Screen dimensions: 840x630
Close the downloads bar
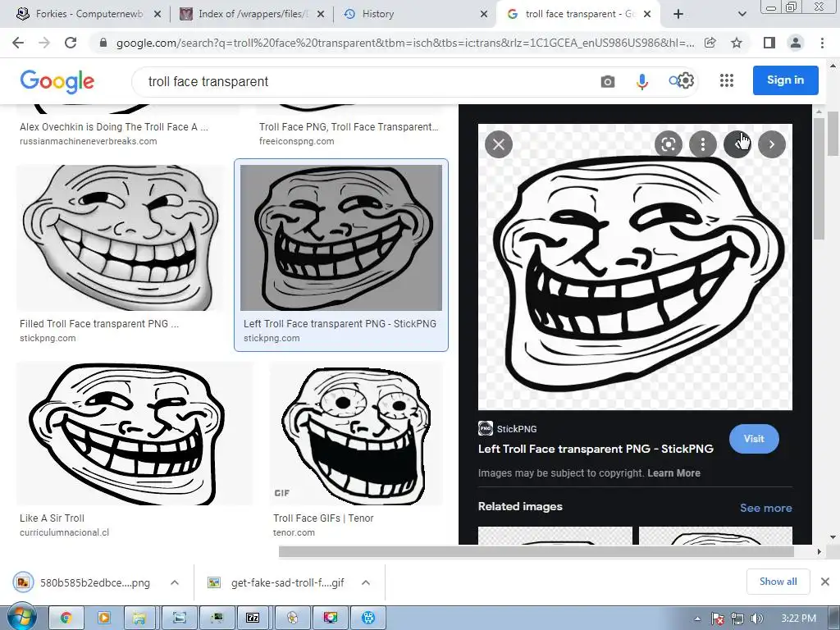[825, 582]
